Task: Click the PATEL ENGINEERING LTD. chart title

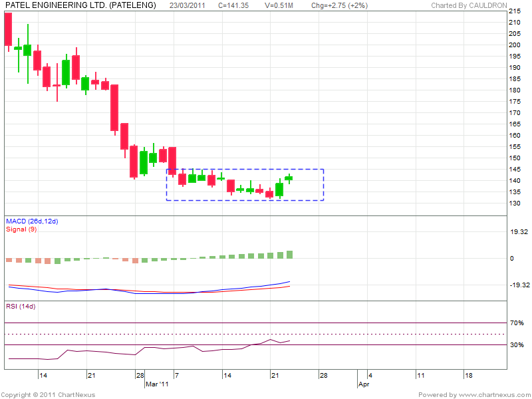Action: point(80,5)
